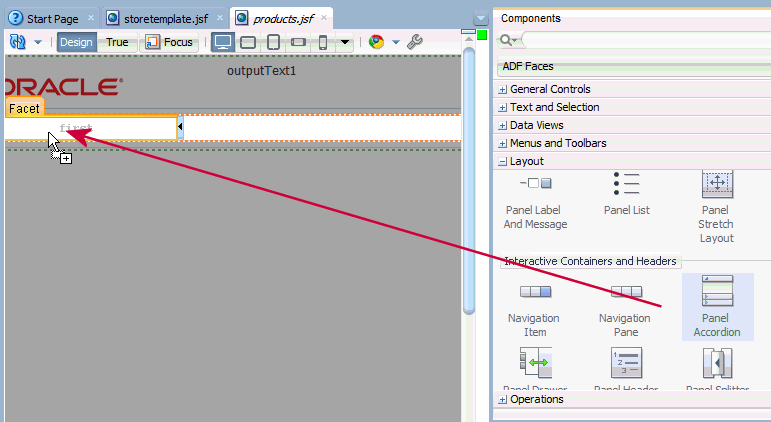The image size is (771, 422).
Task: Select the portrait tablet preview size
Action: click(273, 42)
